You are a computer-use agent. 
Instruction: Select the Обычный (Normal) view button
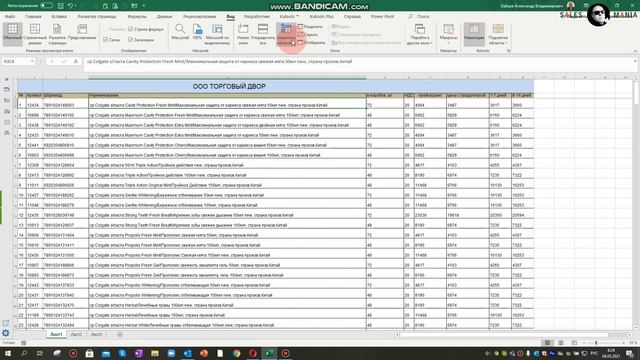point(12,33)
